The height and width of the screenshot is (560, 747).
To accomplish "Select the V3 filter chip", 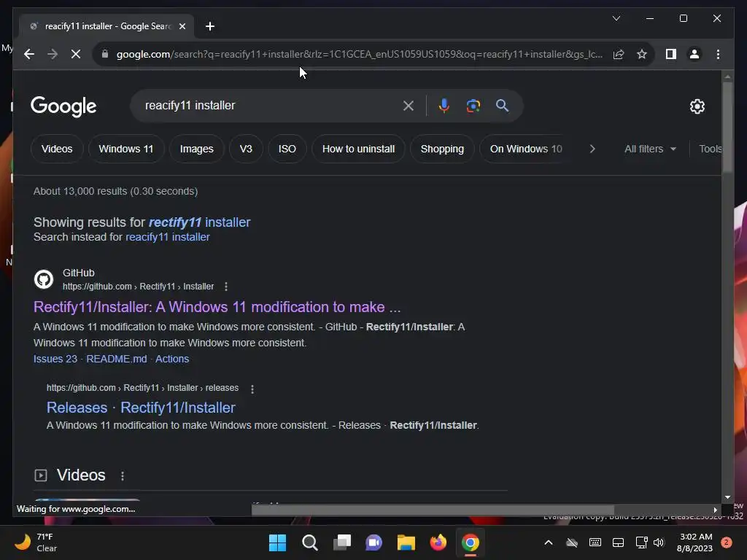I will pyautogui.click(x=246, y=149).
